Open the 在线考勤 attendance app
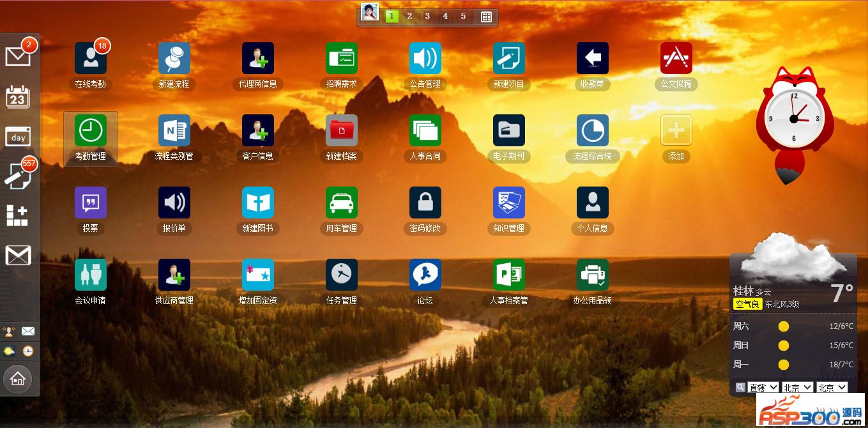868x428 pixels. coord(91,58)
